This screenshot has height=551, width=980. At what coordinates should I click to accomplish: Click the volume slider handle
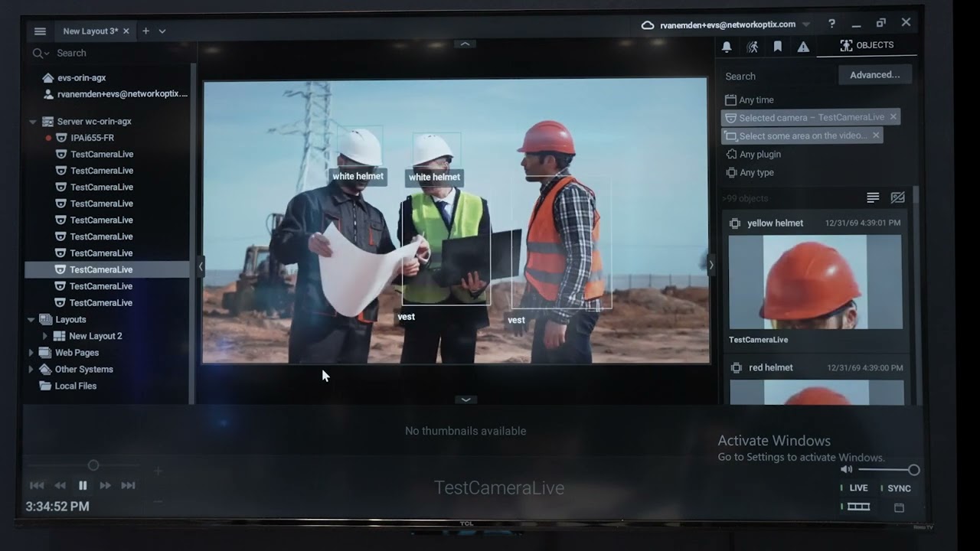pos(913,470)
